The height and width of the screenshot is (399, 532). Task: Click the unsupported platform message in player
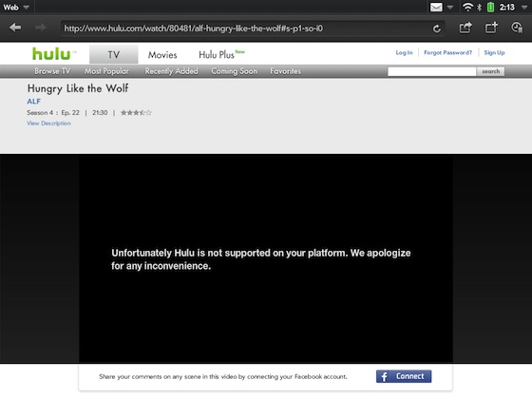261,259
